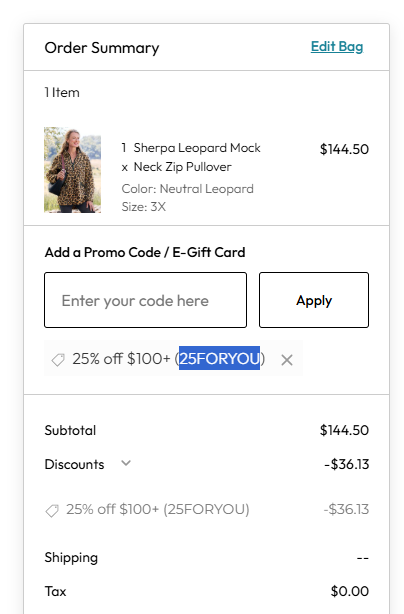Screen dimensions: 404x614
Task: Select the 25% off $100+ discount line
Action: [x=158, y=509]
